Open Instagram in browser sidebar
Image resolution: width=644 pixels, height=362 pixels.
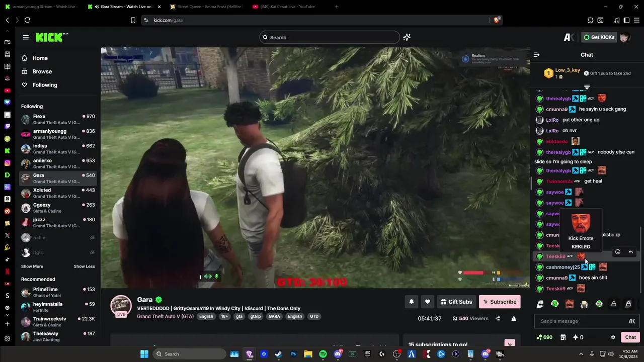(7, 163)
